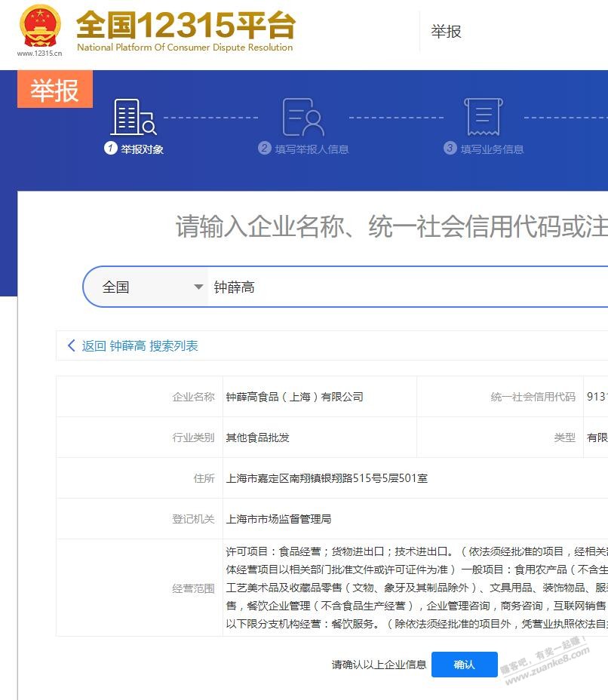
Task: Click the search field containing 钟薛高
Action: click(x=407, y=287)
